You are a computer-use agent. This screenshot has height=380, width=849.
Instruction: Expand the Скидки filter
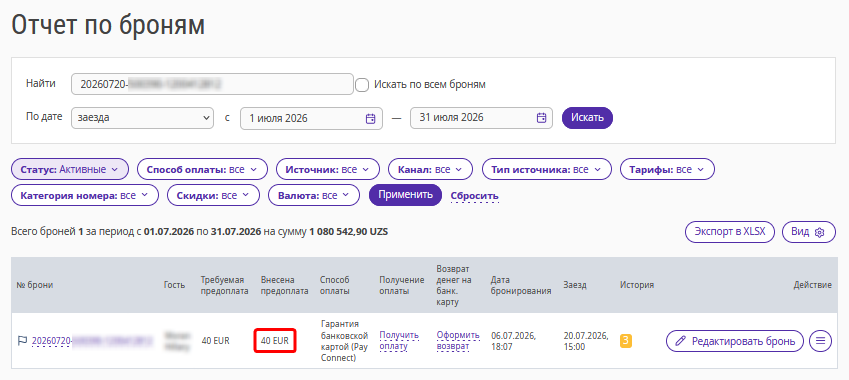[213, 195]
